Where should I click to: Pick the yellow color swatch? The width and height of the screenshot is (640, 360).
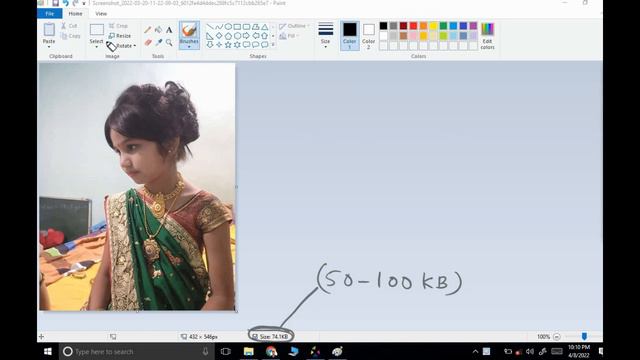(x=433, y=26)
